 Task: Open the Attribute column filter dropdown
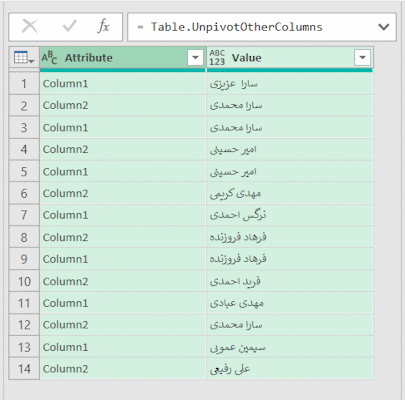[x=195, y=58]
